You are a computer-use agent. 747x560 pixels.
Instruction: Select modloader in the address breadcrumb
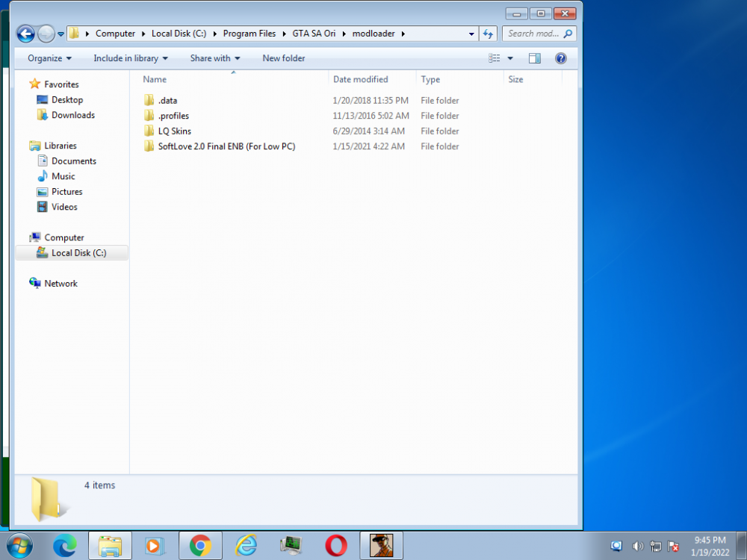[373, 34]
